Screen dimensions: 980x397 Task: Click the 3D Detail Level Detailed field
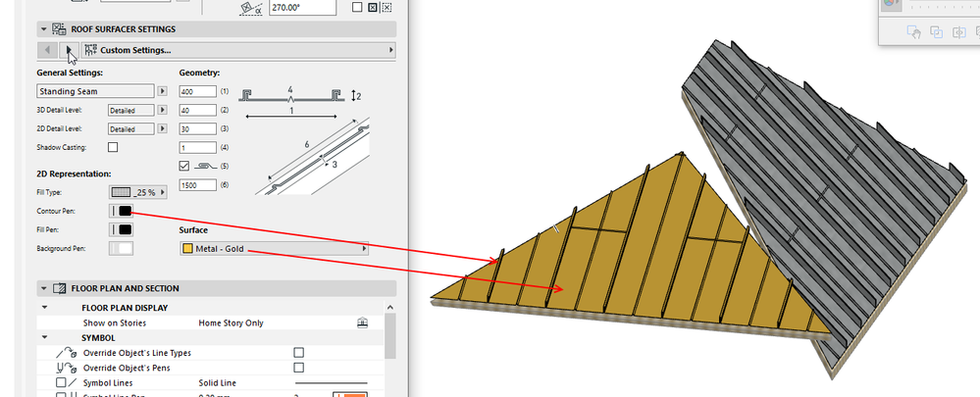(130, 111)
